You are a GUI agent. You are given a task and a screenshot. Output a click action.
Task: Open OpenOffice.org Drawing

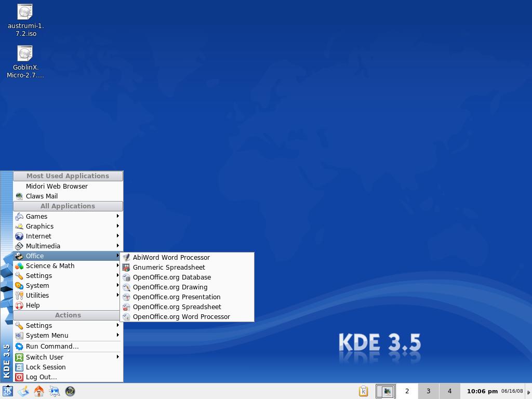tap(170, 287)
